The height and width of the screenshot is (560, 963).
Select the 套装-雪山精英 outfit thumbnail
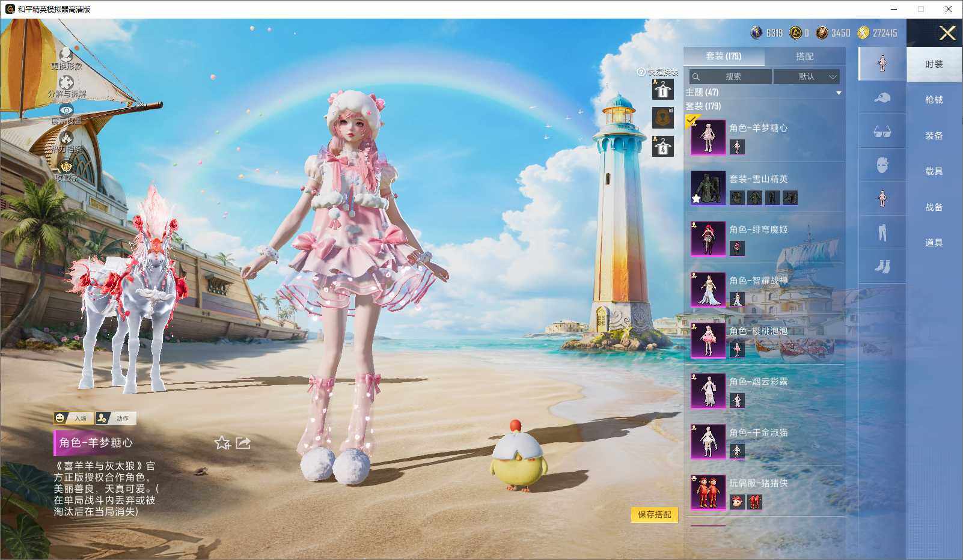708,187
